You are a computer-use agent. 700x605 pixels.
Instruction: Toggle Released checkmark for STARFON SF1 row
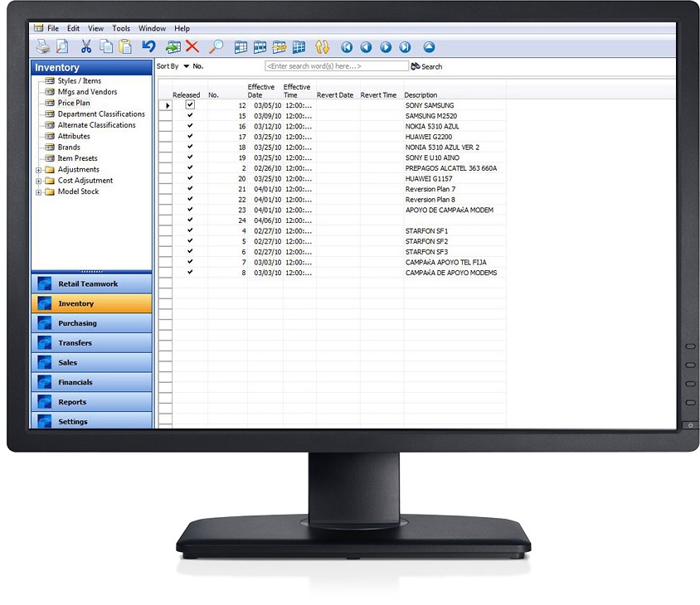pos(190,230)
